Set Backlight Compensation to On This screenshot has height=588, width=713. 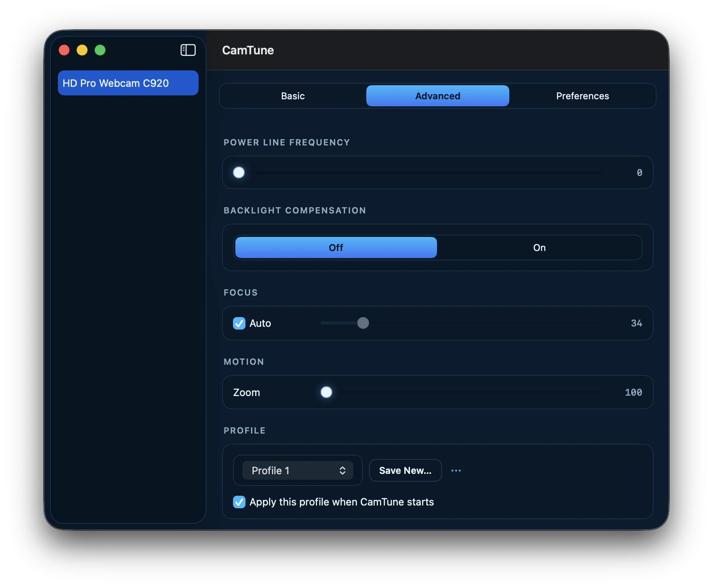[539, 247]
